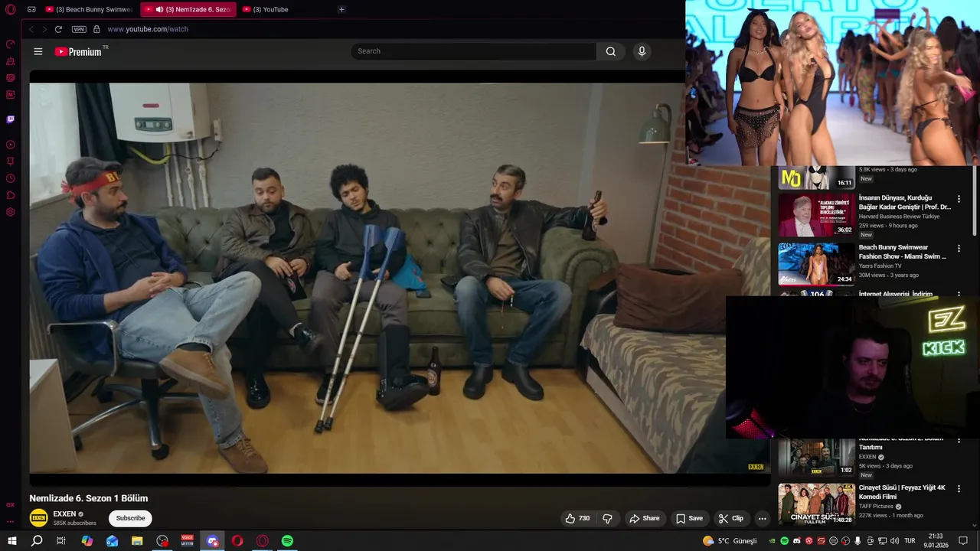
Task: Click the site padlock icon in address bar
Action: pyautogui.click(x=96, y=29)
